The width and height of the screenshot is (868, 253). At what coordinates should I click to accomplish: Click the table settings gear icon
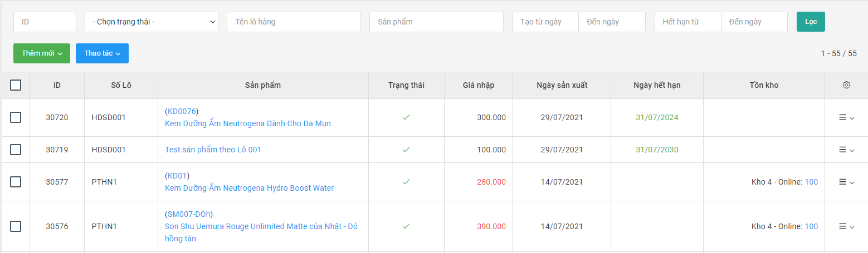(x=846, y=85)
